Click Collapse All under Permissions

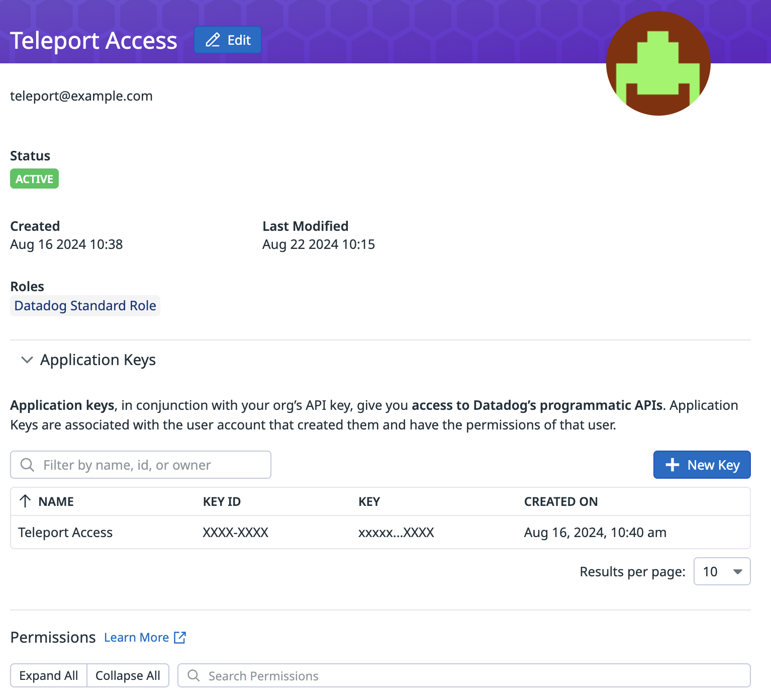click(128, 675)
